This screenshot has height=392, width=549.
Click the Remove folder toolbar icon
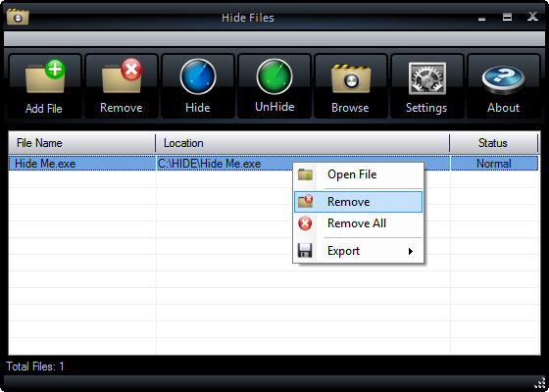[122, 76]
